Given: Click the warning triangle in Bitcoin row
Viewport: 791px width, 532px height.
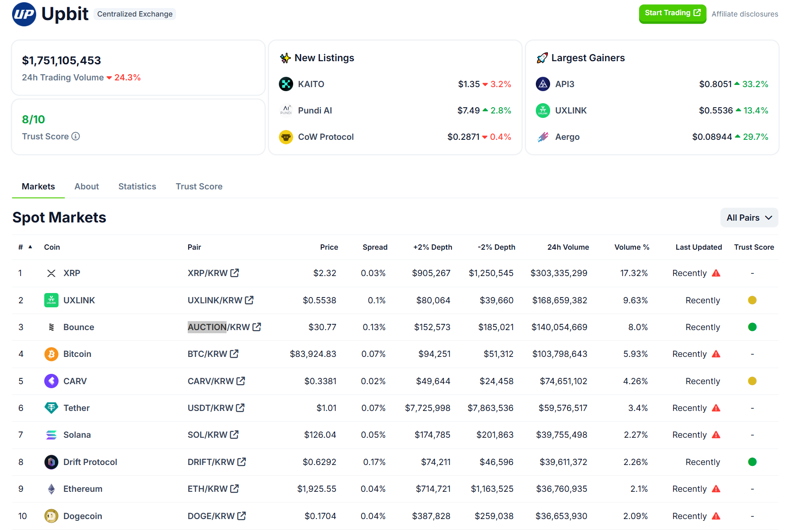Looking at the screenshot, I should click(x=716, y=354).
